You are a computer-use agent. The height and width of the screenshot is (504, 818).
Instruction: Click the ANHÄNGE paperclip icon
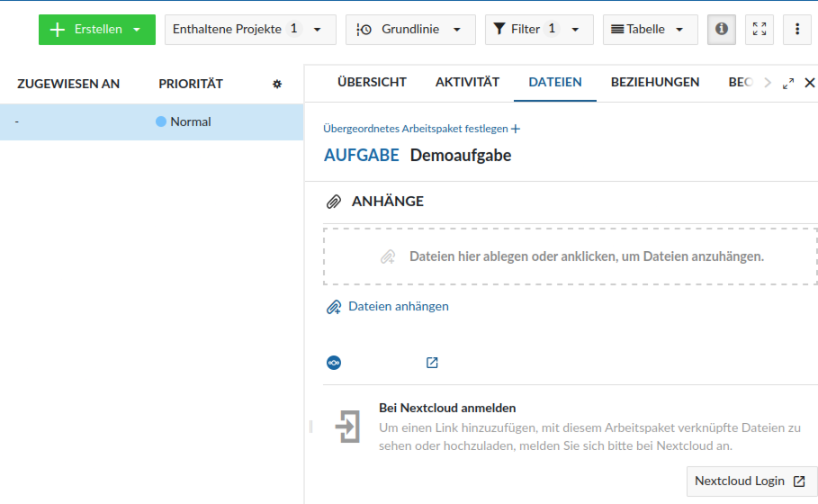click(334, 202)
